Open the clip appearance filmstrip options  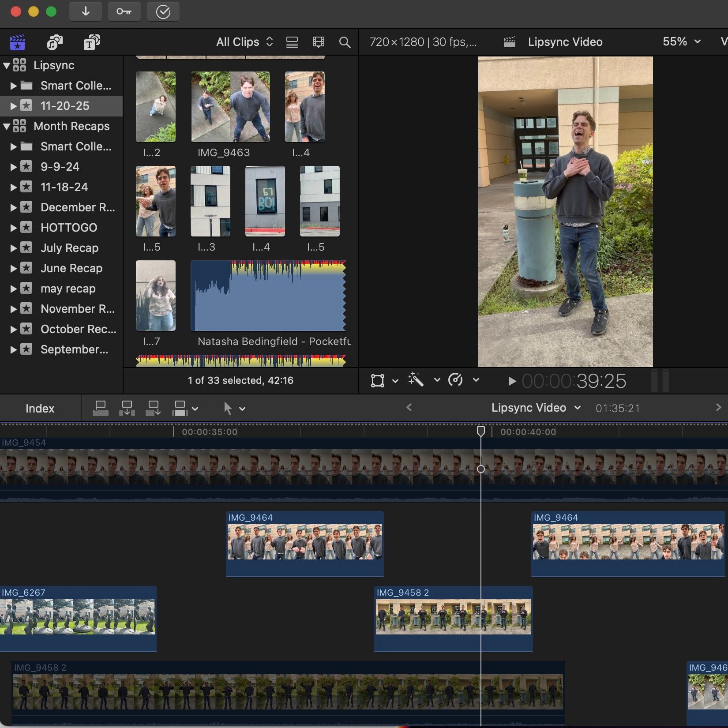[x=318, y=42]
